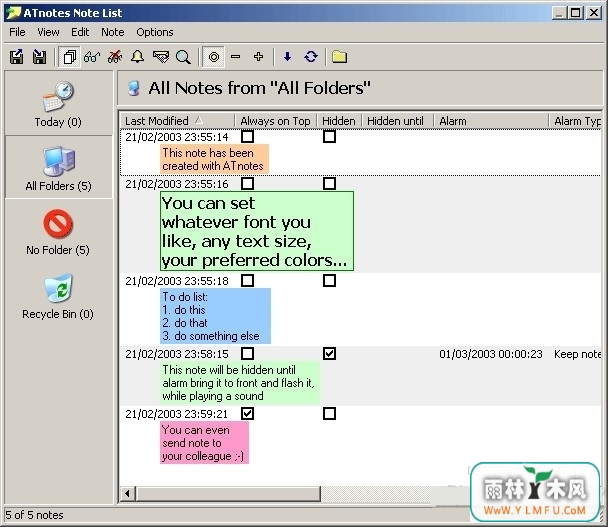Screen dimensions: 608x527
Task: Click the Alarm column header
Action: click(491, 121)
